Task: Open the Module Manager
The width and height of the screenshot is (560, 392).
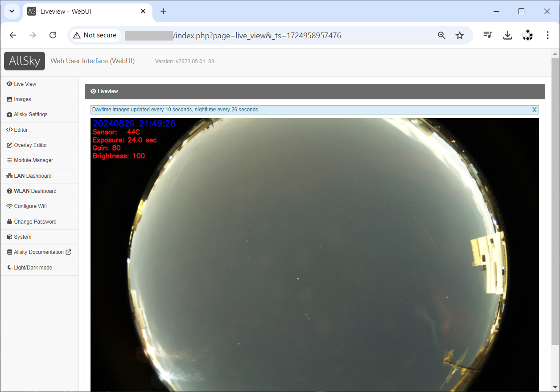Action: 39,160
